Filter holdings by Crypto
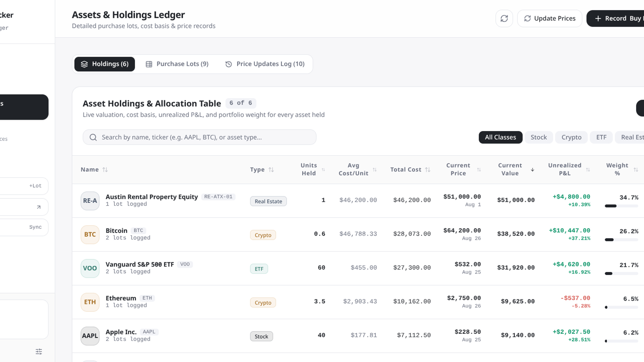Image resolution: width=644 pixels, height=362 pixels. pos(571,137)
